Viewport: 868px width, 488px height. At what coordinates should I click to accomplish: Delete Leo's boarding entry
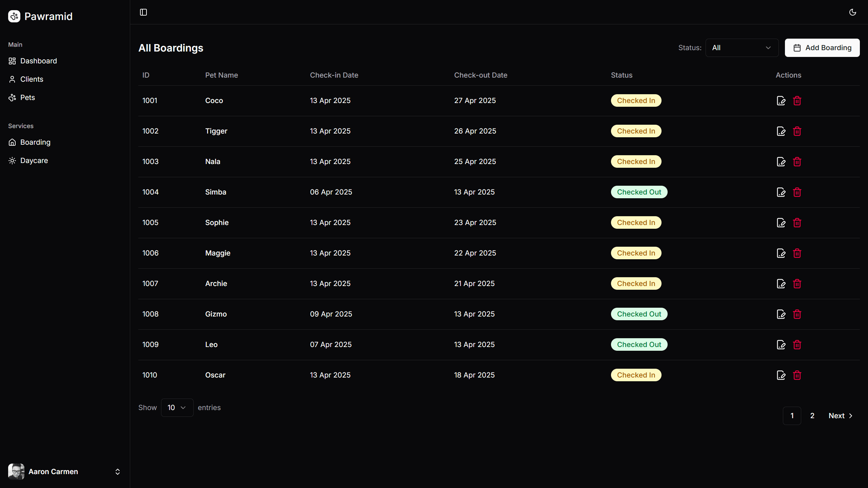[x=797, y=345]
